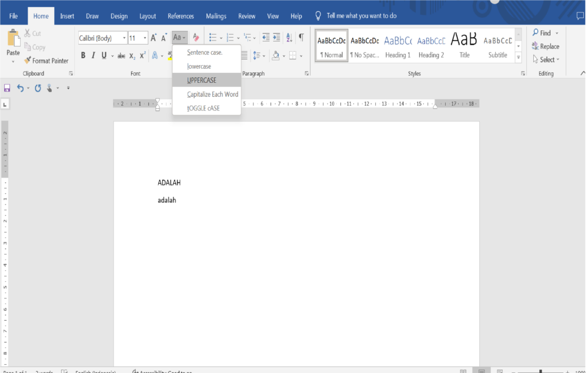Click the Replace button in Editing group
588x373 pixels.
(545, 46)
